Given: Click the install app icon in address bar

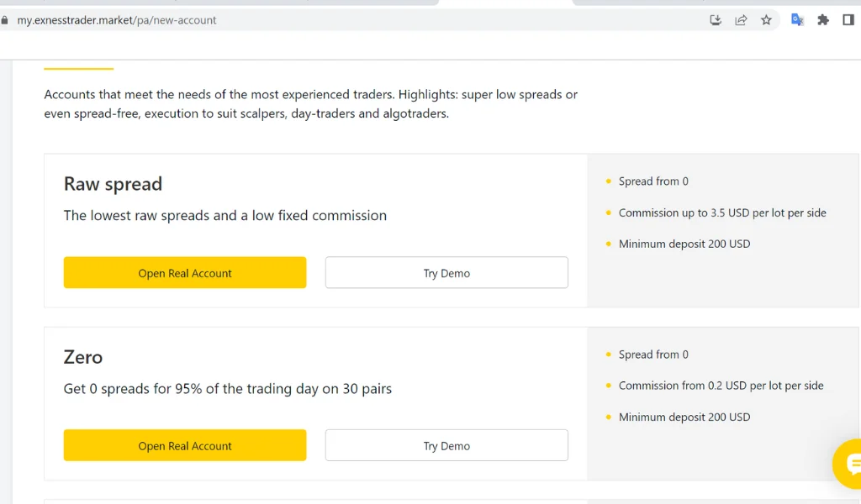Looking at the screenshot, I should (716, 20).
